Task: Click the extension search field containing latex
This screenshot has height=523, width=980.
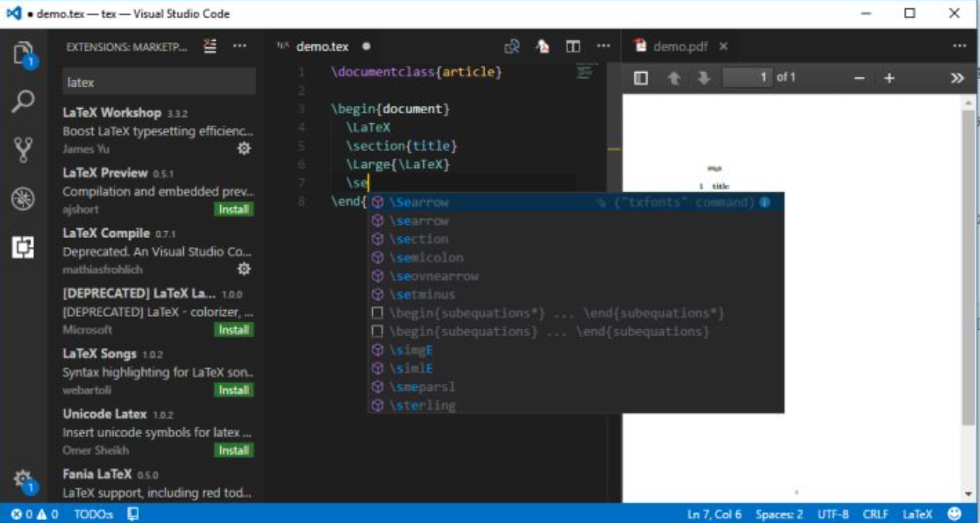Action: [x=159, y=82]
